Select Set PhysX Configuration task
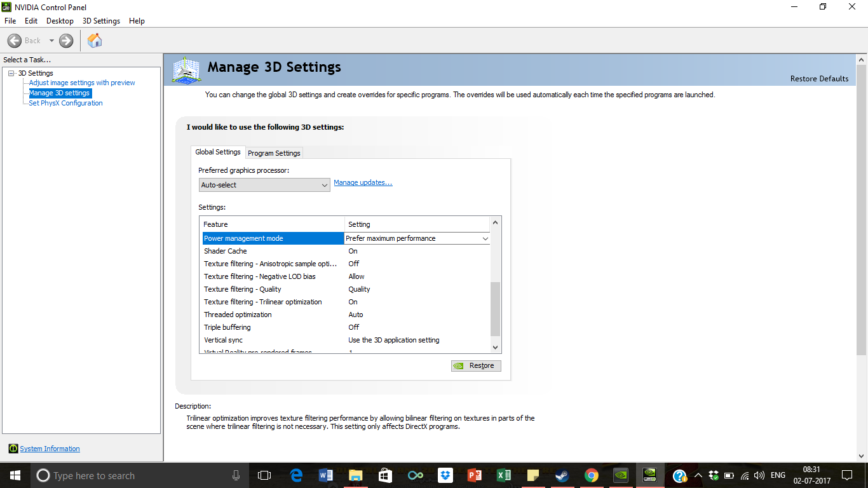Viewport: 868px width, 488px height. tap(65, 103)
